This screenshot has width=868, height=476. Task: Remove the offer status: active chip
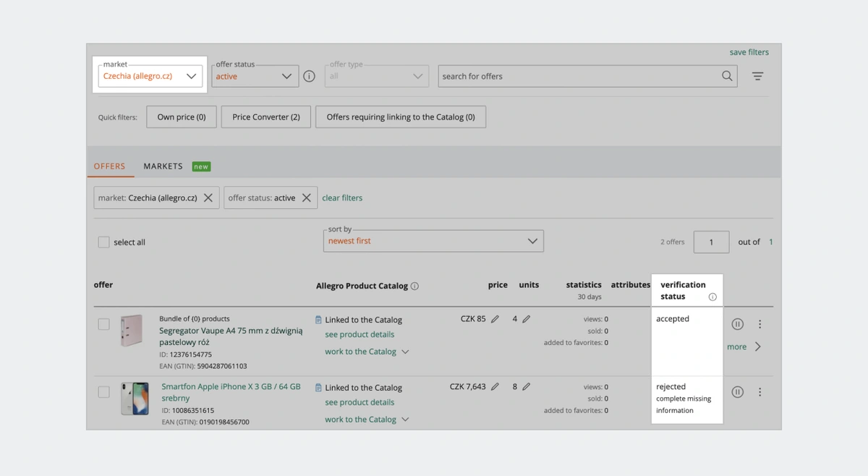[307, 197]
